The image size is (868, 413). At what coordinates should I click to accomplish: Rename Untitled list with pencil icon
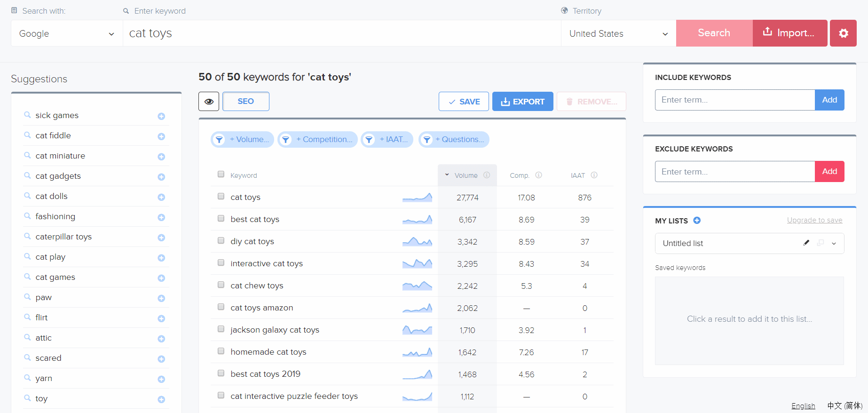point(806,243)
